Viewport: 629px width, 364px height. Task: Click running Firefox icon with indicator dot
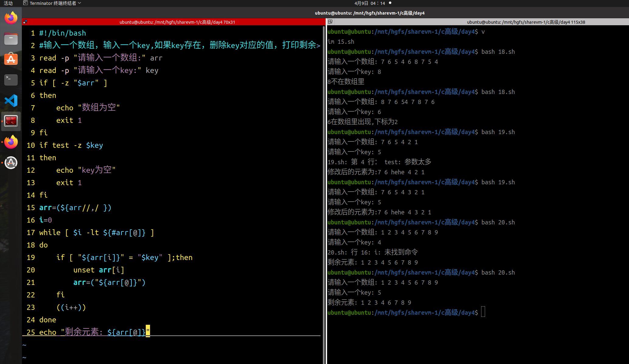11,142
